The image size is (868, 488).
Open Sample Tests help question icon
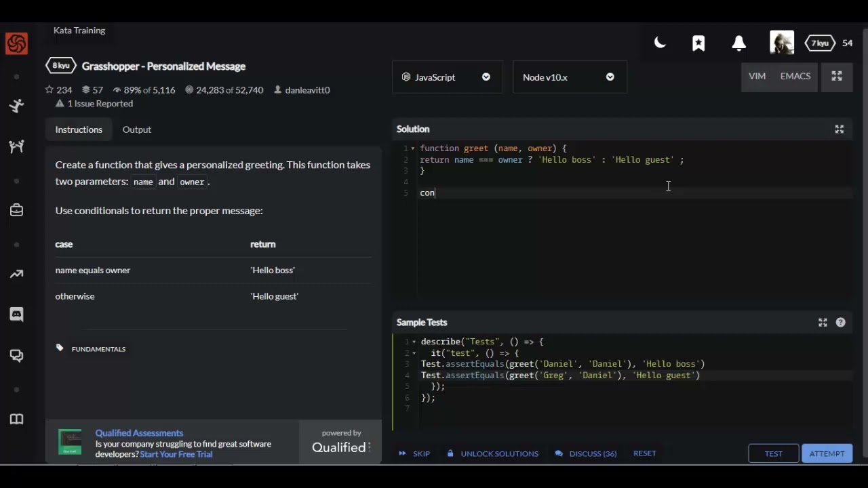point(841,323)
